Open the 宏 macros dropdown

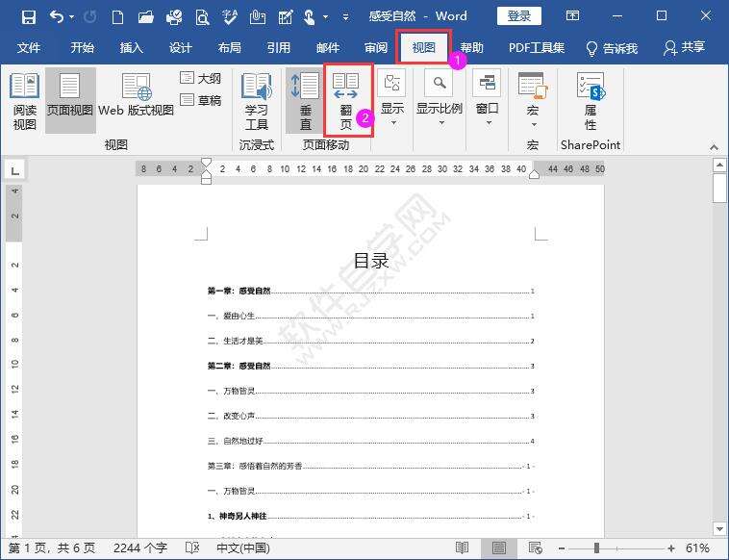click(x=533, y=99)
